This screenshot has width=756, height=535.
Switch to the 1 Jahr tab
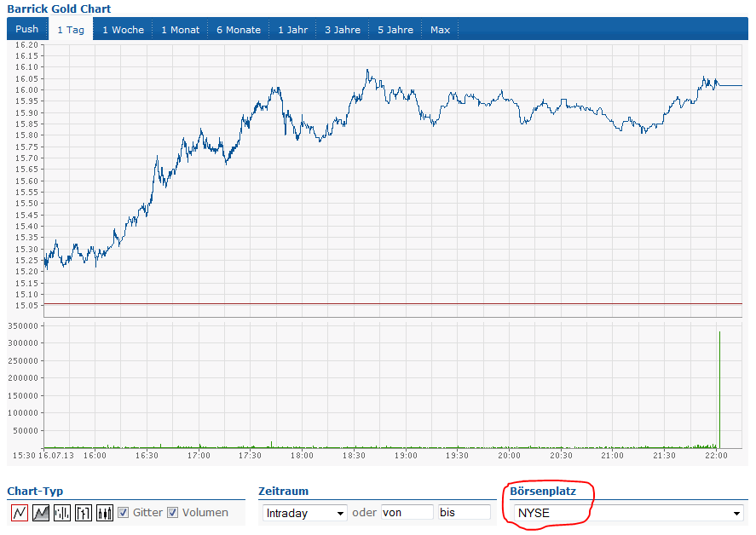pyautogui.click(x=292, y=30)
